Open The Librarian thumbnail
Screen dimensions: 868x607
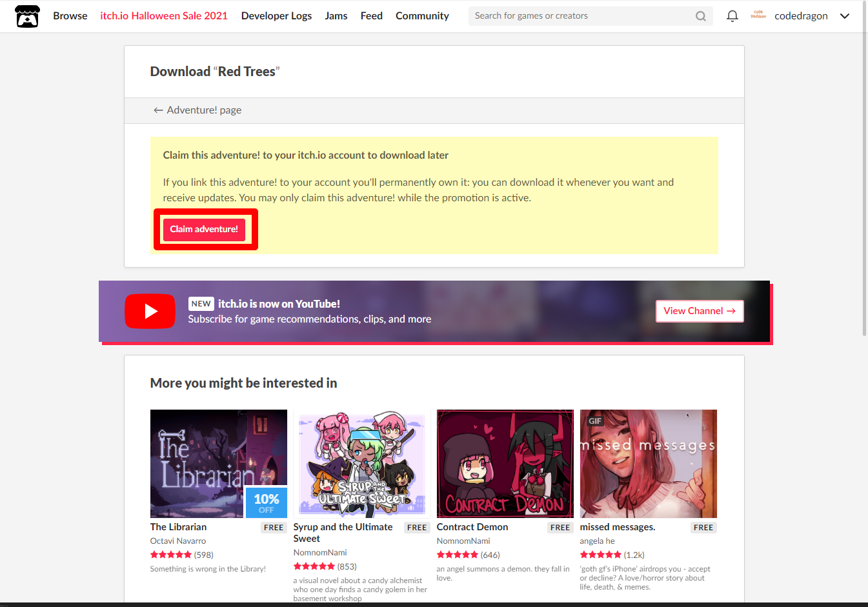(x=219, y=464)
